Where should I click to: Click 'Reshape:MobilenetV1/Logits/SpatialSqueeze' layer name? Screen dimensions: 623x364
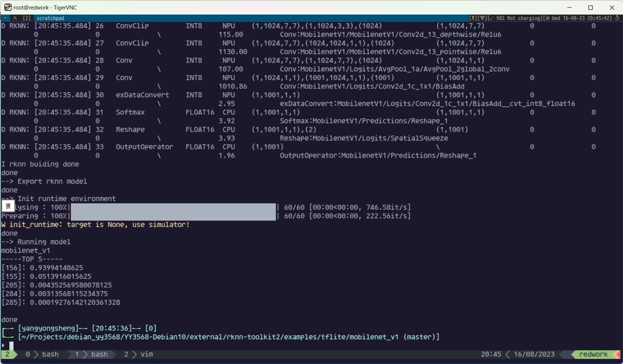click(x=364, y=138)
